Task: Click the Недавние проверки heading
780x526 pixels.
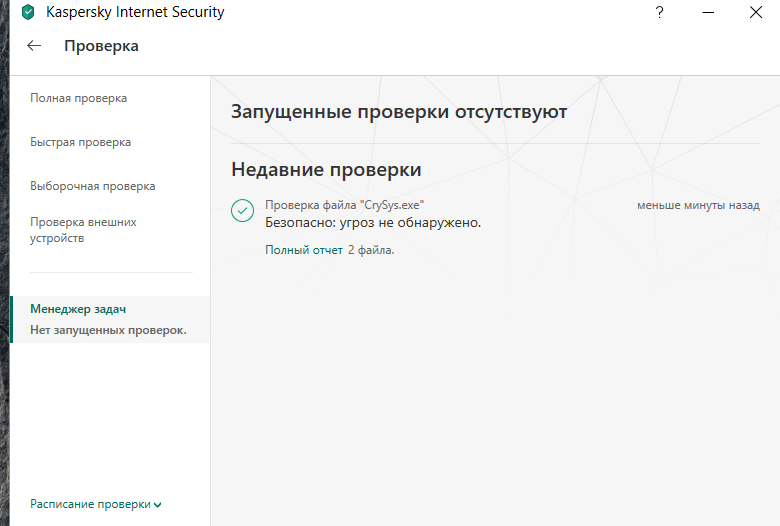Action: (x=326, y=169)
